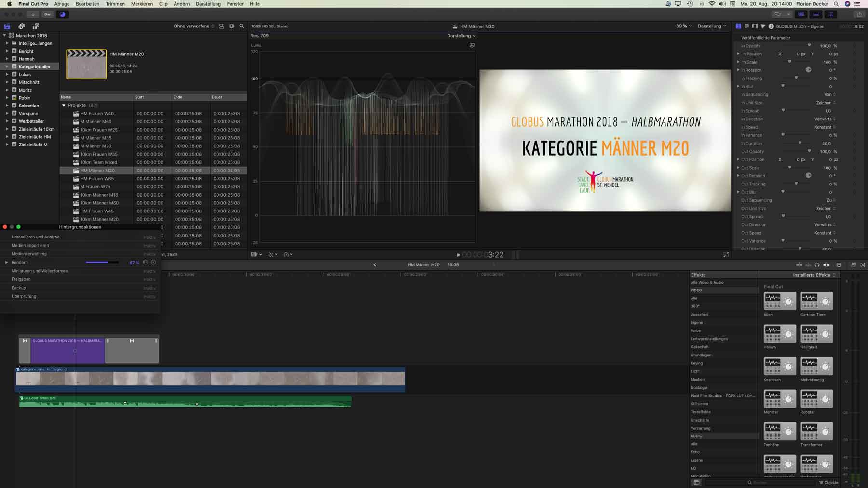Open the 'Installierte Effekte' popup
The height and width of the screenshot is (488, 868).
click(814, 275)
